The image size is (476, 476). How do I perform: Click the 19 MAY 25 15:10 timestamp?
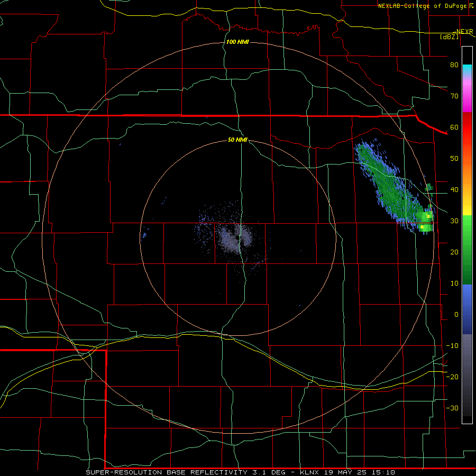359,472
